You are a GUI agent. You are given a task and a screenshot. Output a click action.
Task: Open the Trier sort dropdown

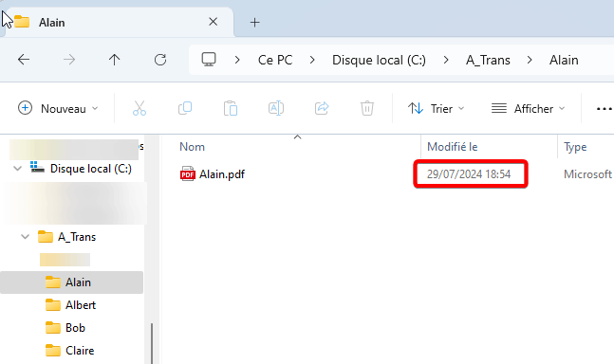[x=436, y=108]
